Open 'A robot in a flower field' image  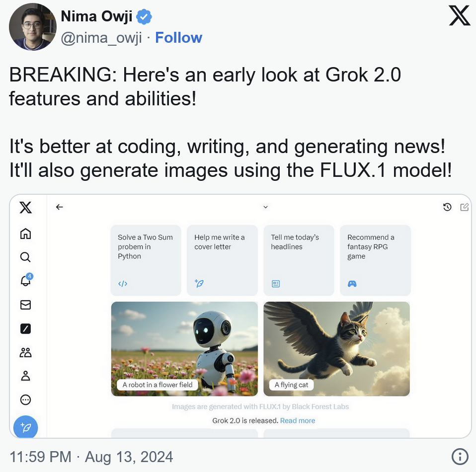coord(184,349)
